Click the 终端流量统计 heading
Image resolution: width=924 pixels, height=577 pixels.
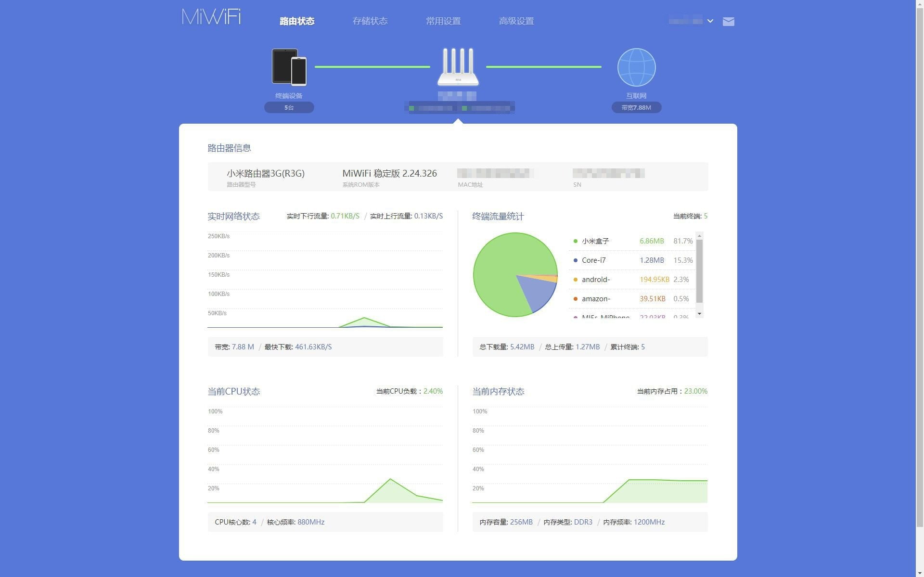pyautogui.click(x=498, y=216)
